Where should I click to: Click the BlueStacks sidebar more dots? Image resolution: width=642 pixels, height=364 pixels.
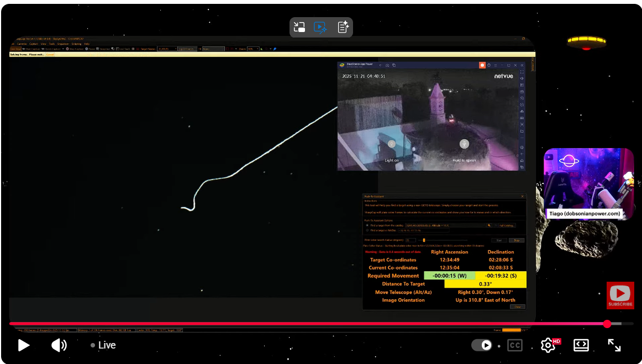pos(522,138)
